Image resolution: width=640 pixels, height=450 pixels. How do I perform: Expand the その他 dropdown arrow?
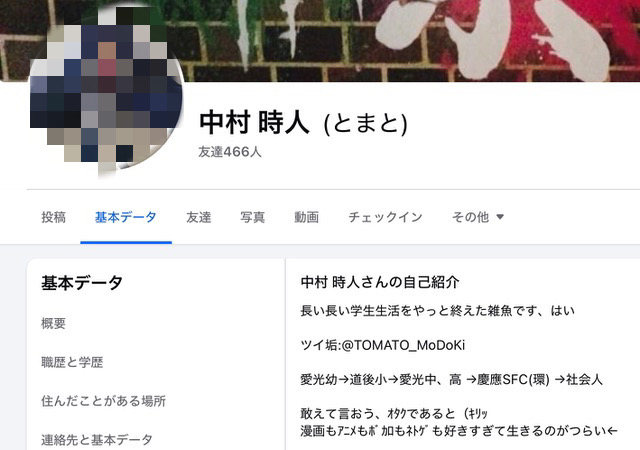coord(500,217)
